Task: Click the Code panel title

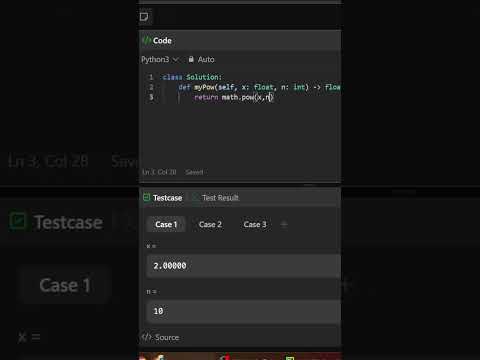Action: (x=162, y=40)
